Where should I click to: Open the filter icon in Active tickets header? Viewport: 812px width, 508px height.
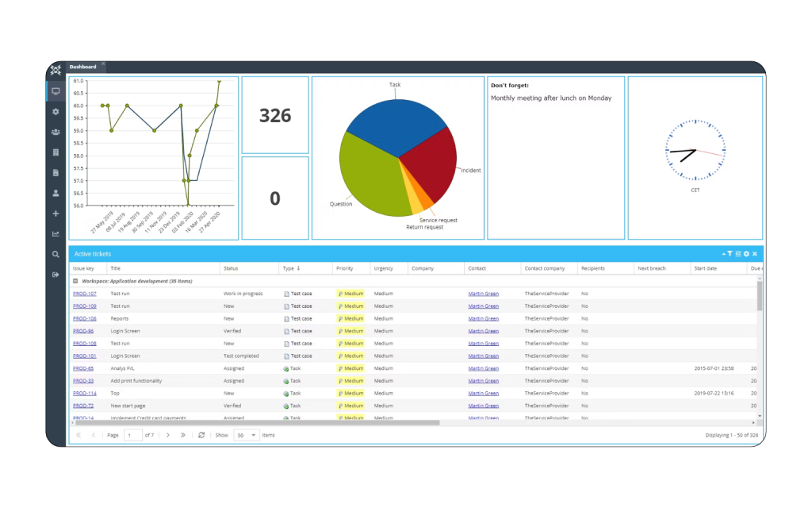(730, 254)
